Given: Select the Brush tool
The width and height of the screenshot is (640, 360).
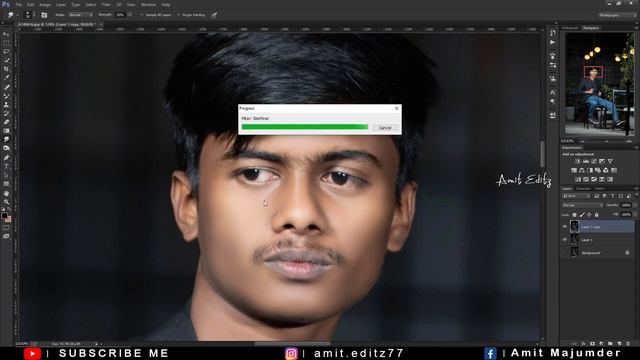Looking at the screenshot, I should (x=6, y=96).
